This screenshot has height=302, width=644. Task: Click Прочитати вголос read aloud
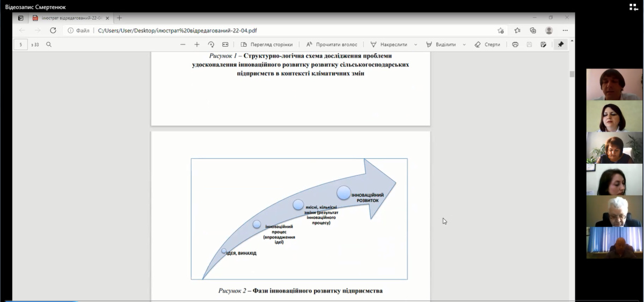coord(331,45)
